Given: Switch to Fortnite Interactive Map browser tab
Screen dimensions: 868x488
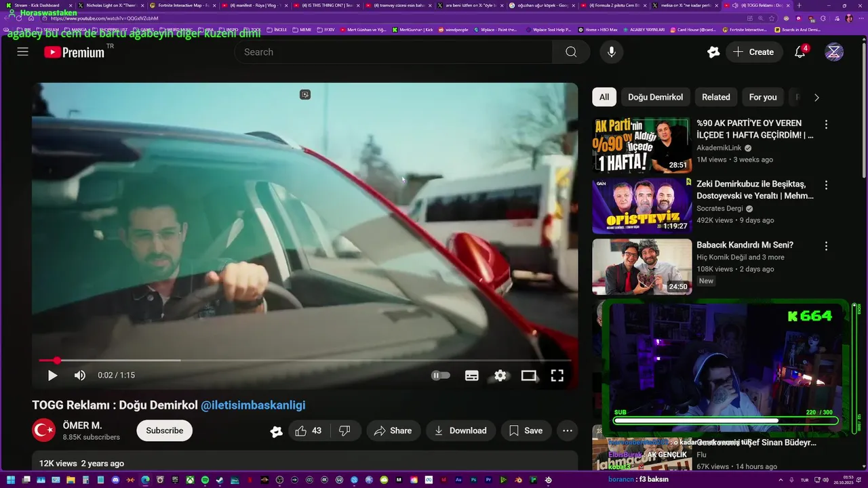Looking at the screenshot, I should (183, 5).
